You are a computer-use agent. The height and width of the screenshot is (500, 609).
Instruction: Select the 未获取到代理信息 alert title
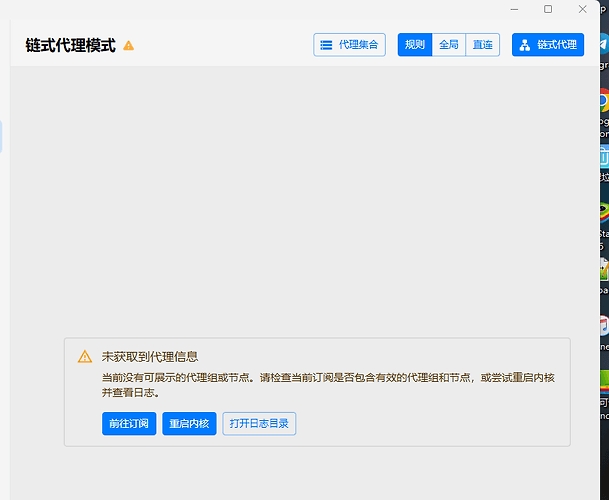(150, 357)
